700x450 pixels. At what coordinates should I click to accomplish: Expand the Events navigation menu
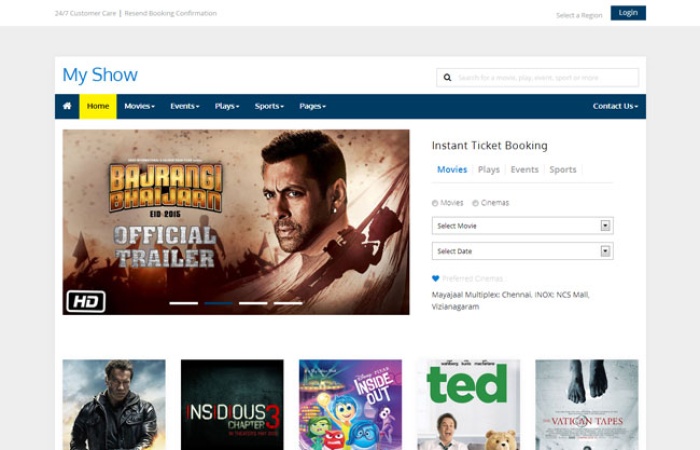pyautogui.click(x=184, y=106)
